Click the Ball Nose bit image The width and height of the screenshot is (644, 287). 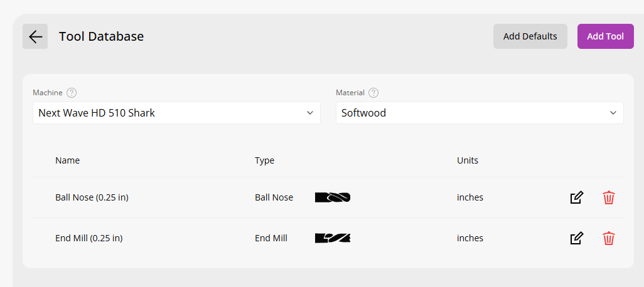333,197
